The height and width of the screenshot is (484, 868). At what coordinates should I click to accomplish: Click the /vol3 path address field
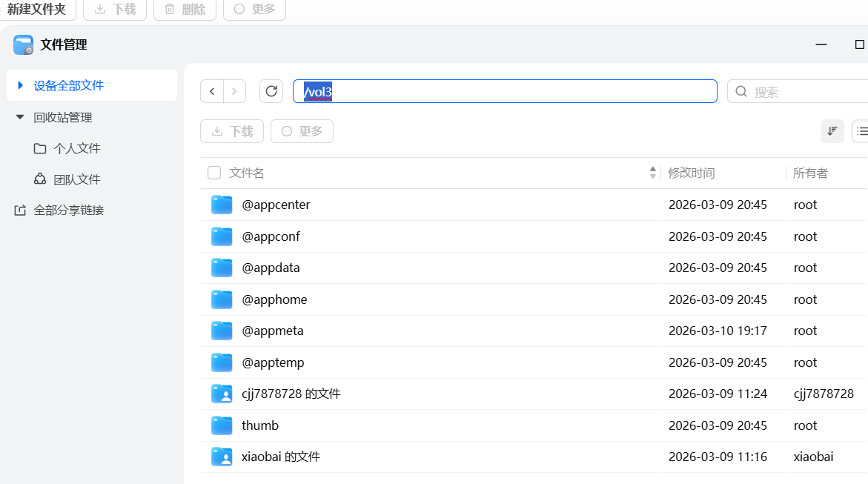505,91
